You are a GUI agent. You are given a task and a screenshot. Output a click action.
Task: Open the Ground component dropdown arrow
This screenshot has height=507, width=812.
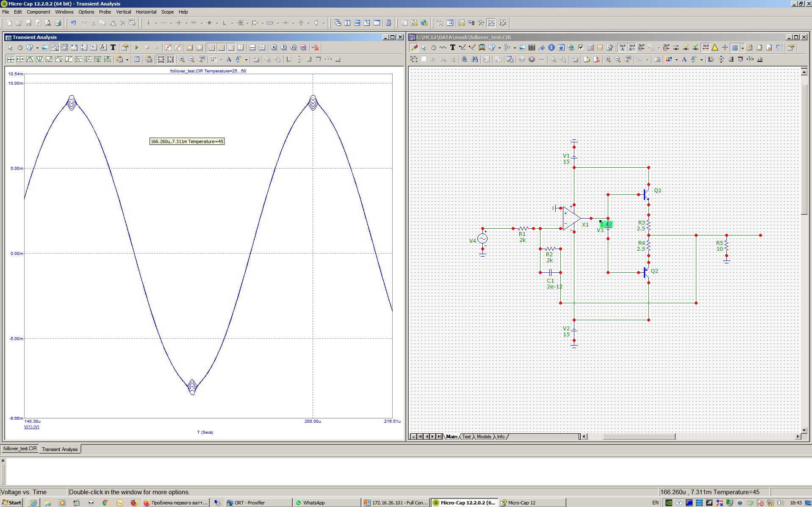(156, 23)
